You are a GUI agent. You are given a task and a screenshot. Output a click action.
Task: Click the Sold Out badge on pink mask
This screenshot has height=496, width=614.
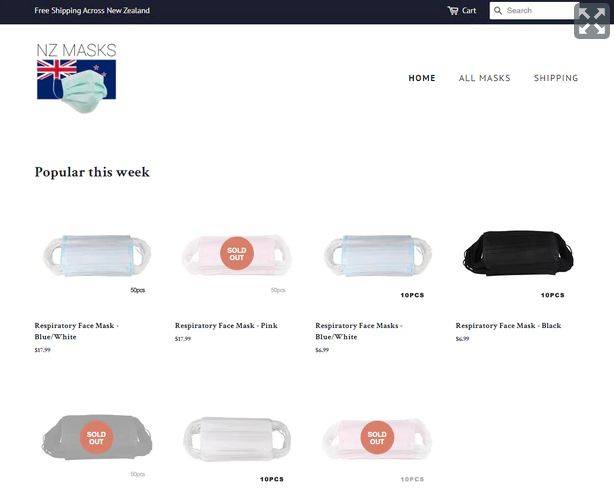(237, 253)
